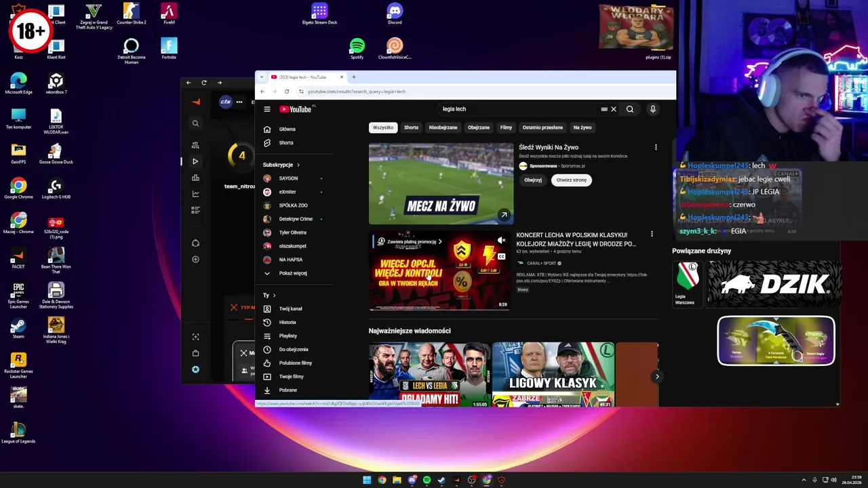Click the FACEIT search icon in sidebar
The width and height of the screenshot is (868, 488).
click(x=195, y=123)
